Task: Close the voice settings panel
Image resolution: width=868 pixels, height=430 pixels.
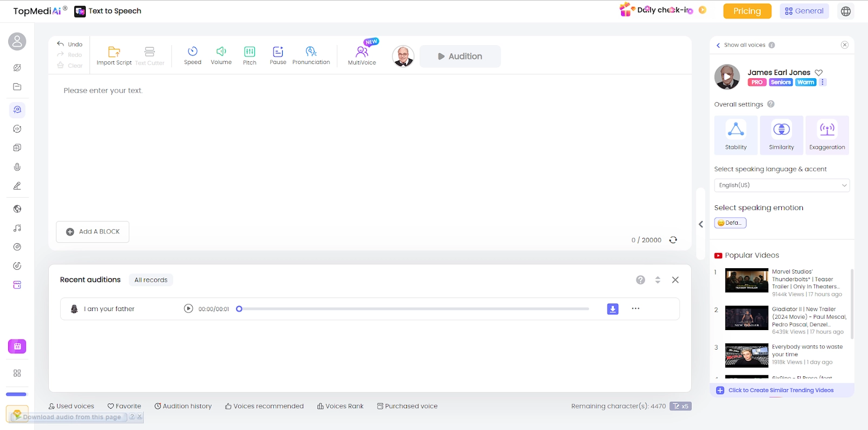Action: pos(845,45)
